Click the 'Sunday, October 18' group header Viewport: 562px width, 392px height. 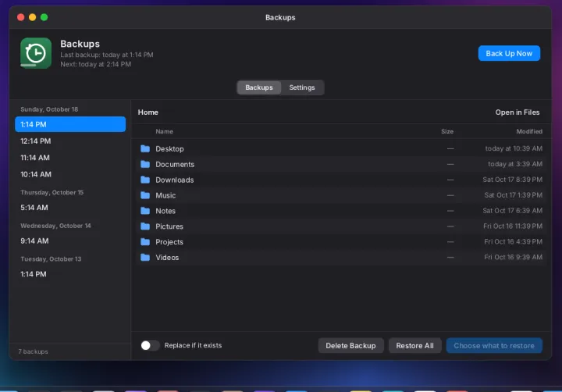click(49, 109)
